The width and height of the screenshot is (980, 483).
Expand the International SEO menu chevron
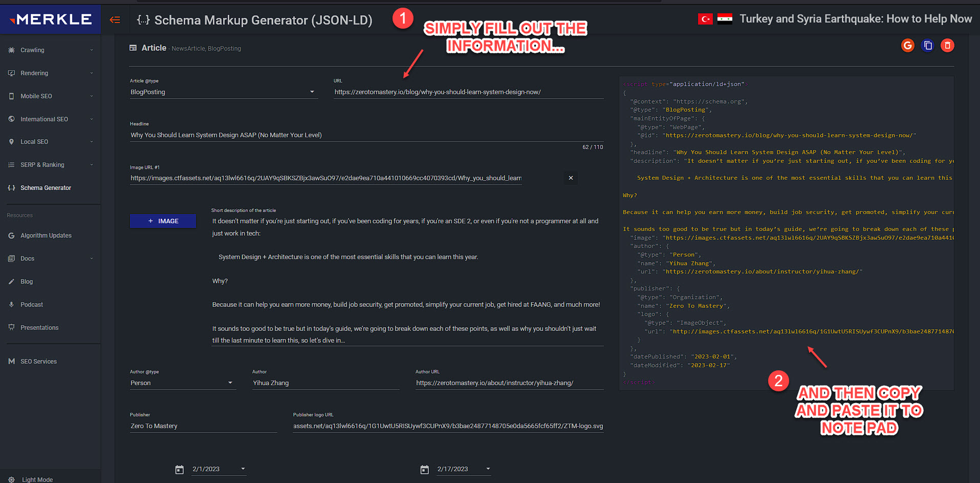[x=92, y=119]
